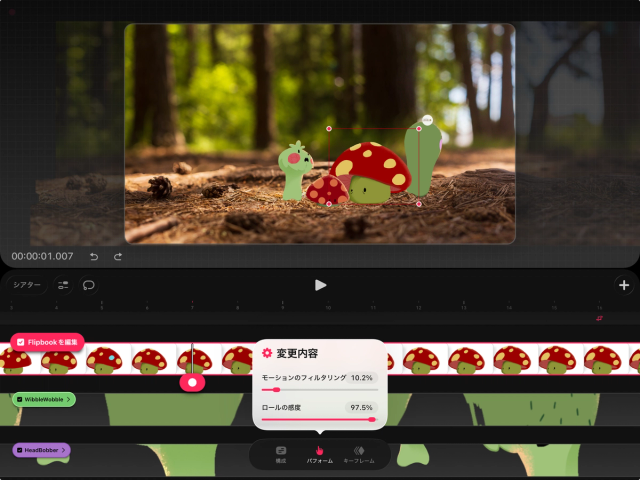Image resolution: width=640 pixels, height=480 pixels.
Task: Open the シアター mode button
Action: pos(27,285)
